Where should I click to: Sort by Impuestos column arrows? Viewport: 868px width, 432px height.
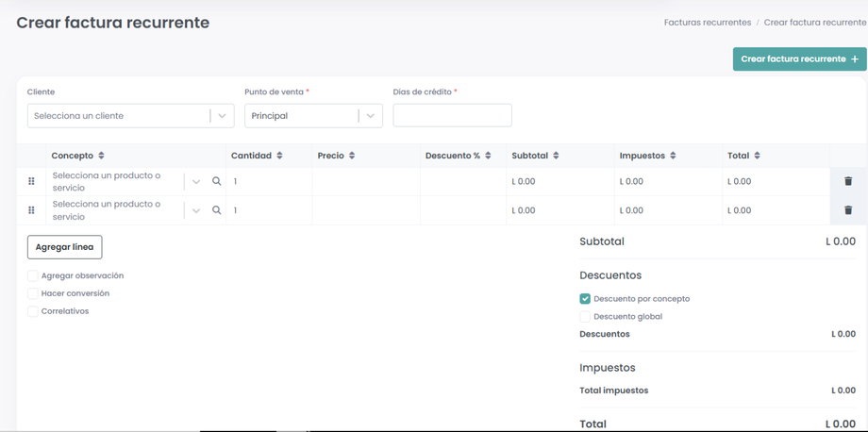coord(673,156)
